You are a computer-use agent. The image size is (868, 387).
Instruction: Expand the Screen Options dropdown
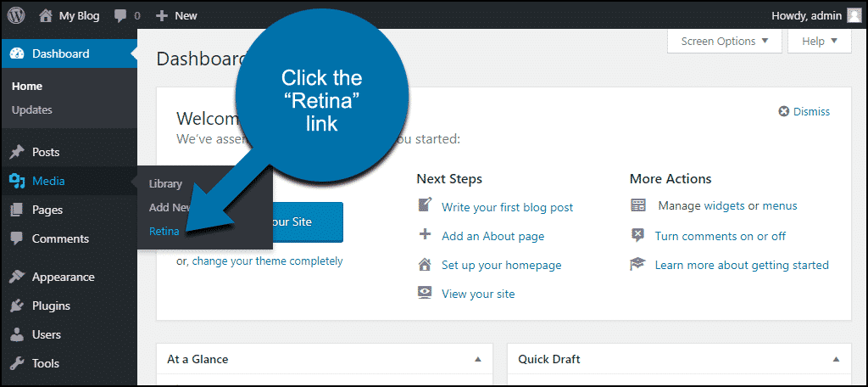coord(725,41)
